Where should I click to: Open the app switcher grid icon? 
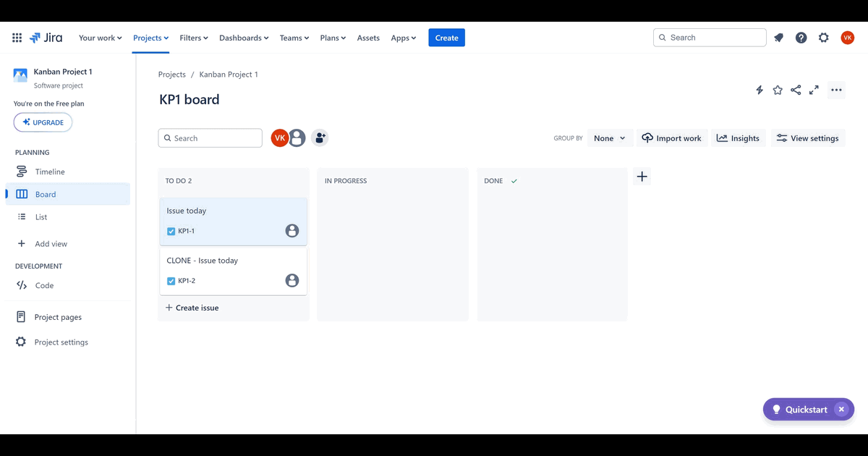[x=17, y=38]
